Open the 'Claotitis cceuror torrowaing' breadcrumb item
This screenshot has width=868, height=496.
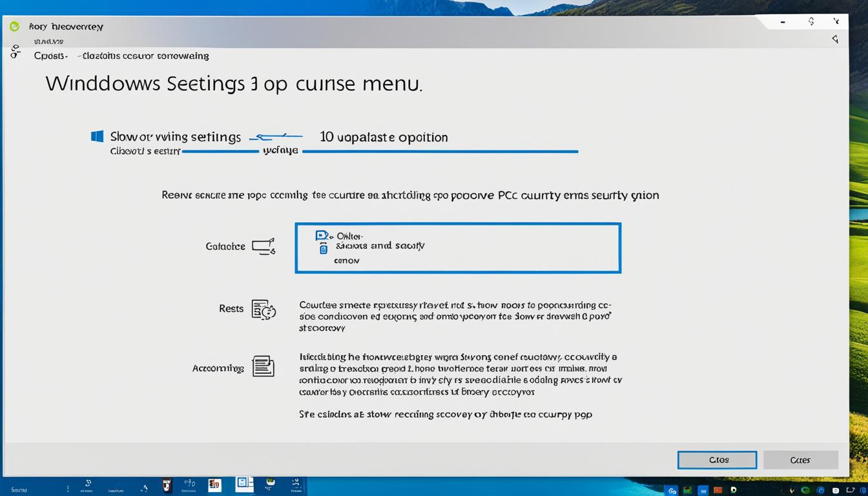pyautogui.click(x=144, y=56)
